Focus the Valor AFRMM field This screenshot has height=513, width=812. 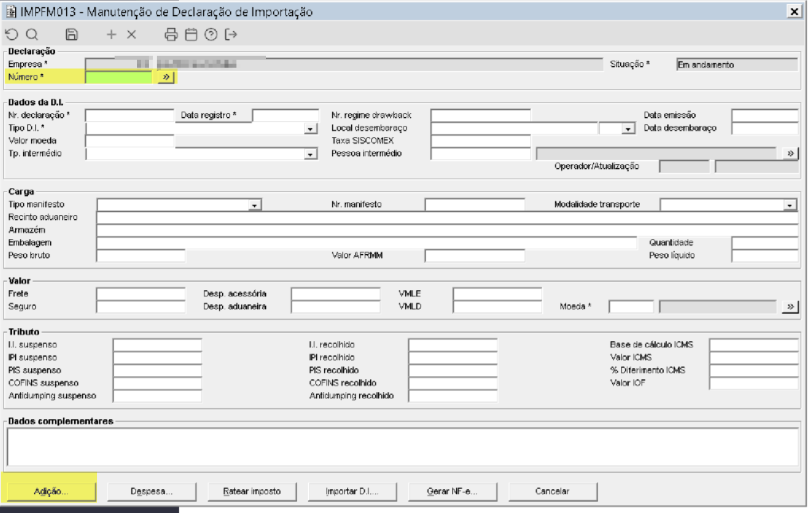click(475, 256)
